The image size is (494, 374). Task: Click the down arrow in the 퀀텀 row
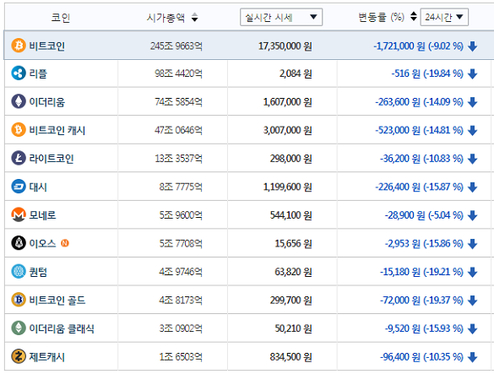click(x=473, y=272)
